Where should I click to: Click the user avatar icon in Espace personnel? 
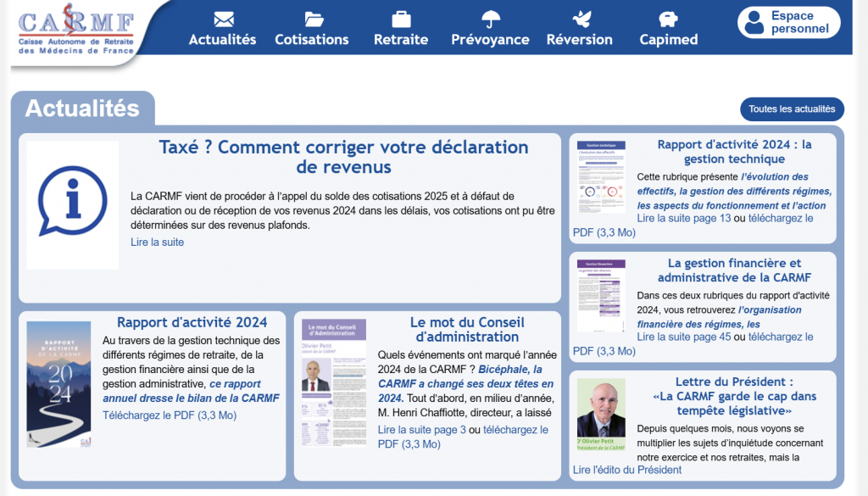[x=754, y=23]
